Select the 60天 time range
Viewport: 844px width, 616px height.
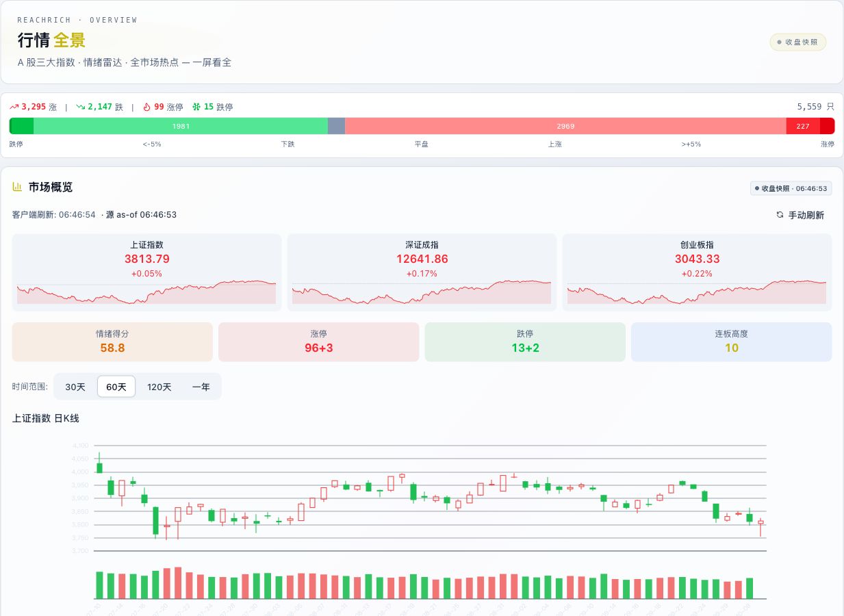pyautogui.click(x=116, y=387)
